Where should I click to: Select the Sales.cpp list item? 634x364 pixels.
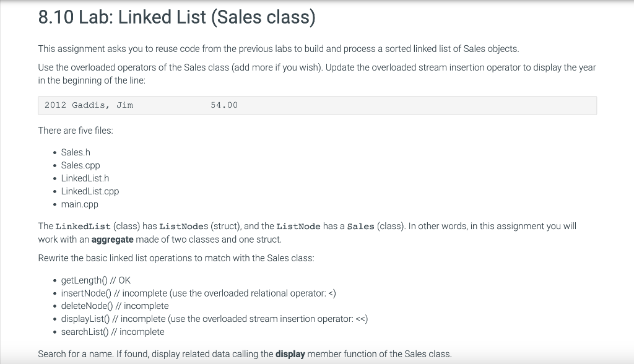[x=80, y=165]
